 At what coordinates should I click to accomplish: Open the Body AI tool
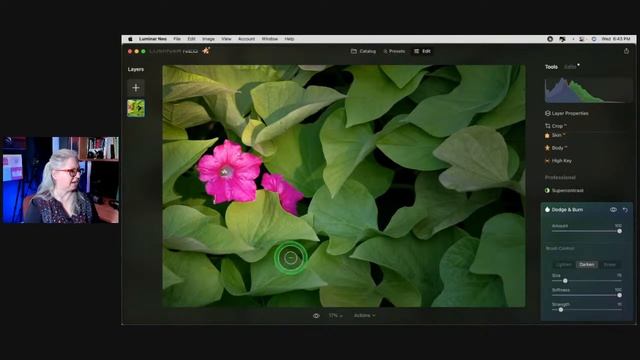coord(556,148)
